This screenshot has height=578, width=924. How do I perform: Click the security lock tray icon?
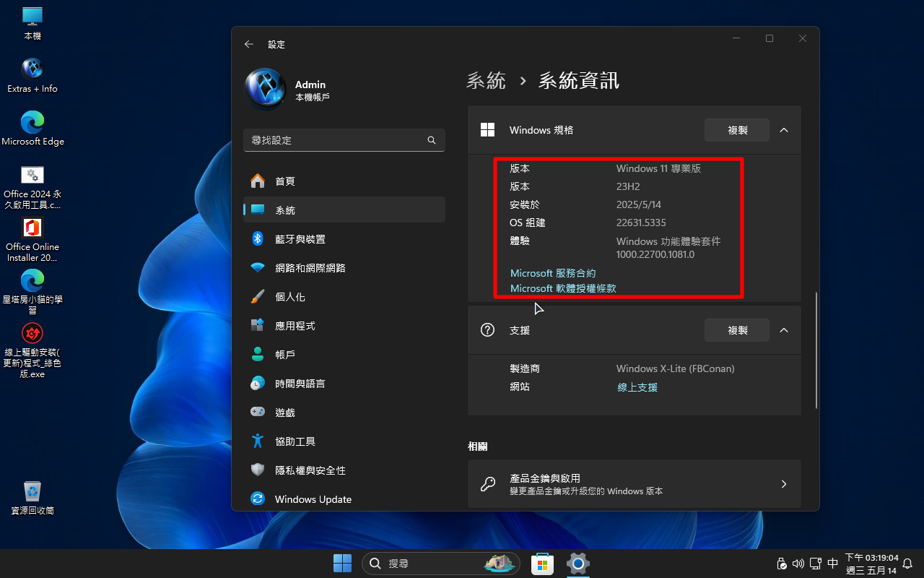click(781, 564)
